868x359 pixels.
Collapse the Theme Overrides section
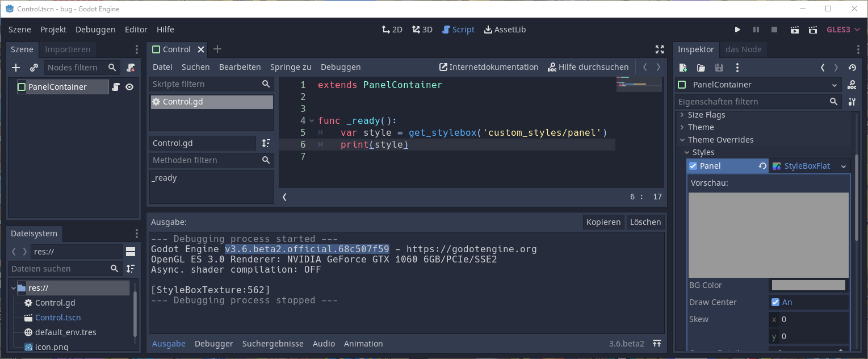coord(683,139)
